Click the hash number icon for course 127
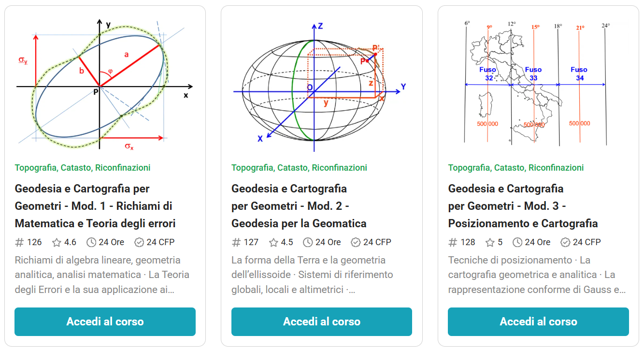This screenshot has height=351, width=644. point(236,242)
